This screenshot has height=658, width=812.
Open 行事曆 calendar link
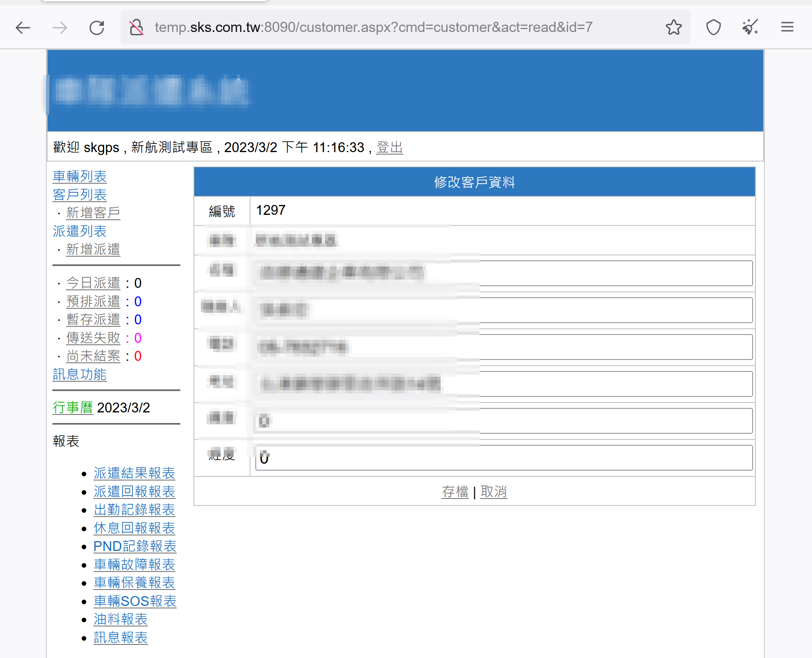coord(73,408)
